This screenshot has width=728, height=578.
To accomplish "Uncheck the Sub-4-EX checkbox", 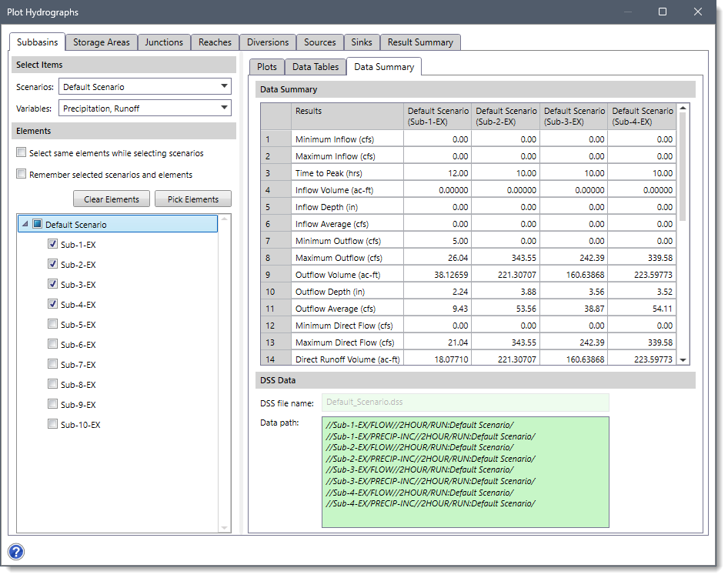I will click(53, 304).
